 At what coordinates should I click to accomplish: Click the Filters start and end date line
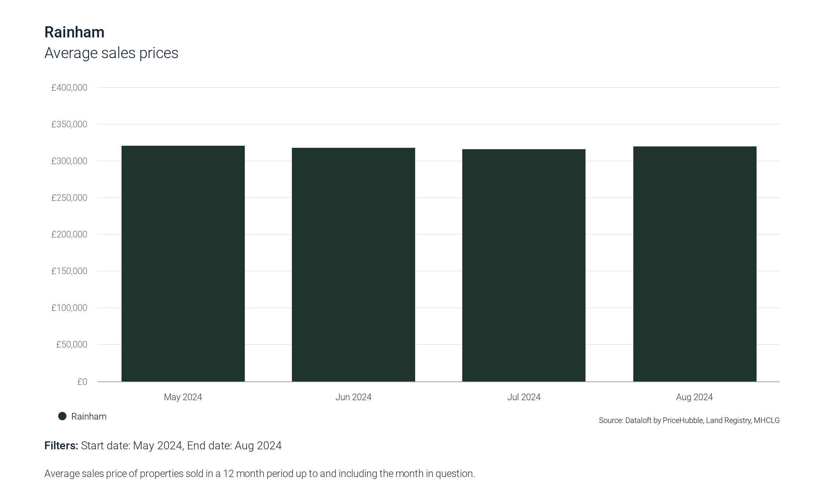pyautogui.click(x=163, y=445)
